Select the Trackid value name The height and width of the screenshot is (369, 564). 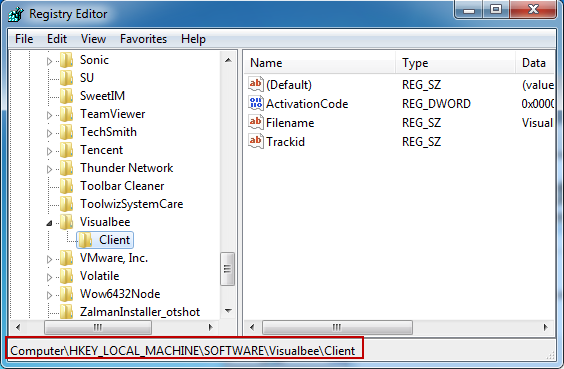tap(285, 142)
